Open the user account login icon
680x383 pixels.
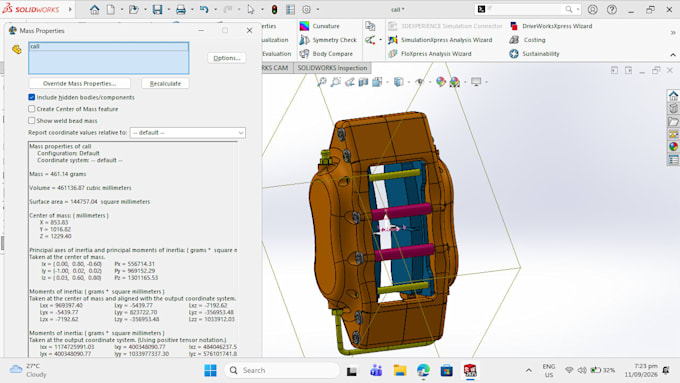point(592,10)
